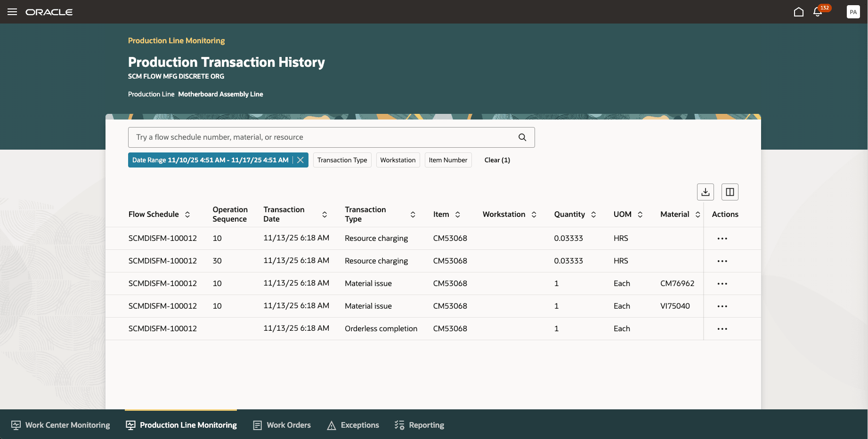Click the Production Line Monitoring breadcrumb link
The height and width of the screenshot is (439, 868).
pos(176,40)
